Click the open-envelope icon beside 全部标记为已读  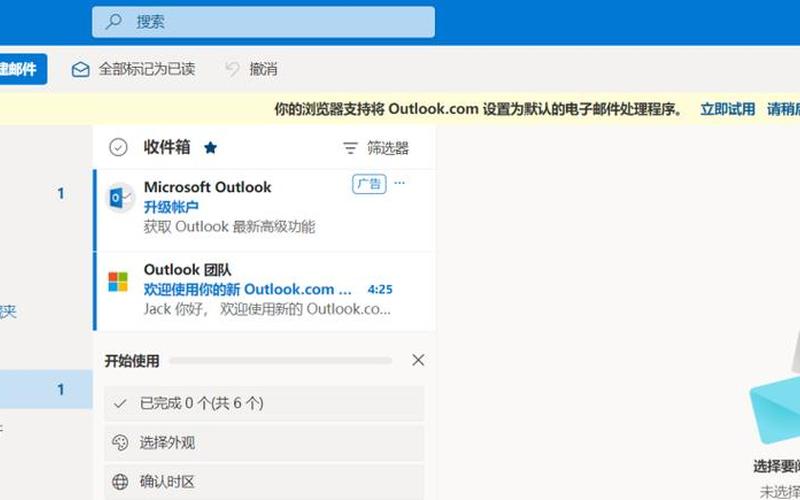[x=81, y=69]
